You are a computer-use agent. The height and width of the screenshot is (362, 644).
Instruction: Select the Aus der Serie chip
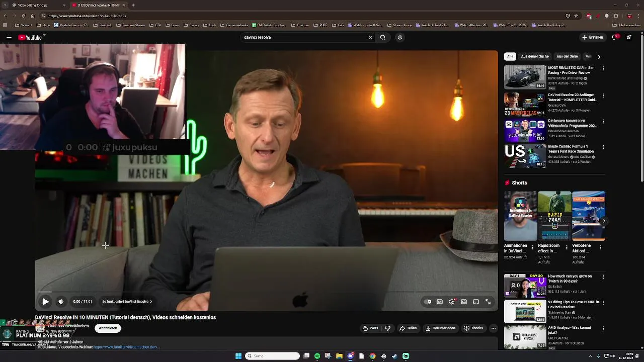567,56
